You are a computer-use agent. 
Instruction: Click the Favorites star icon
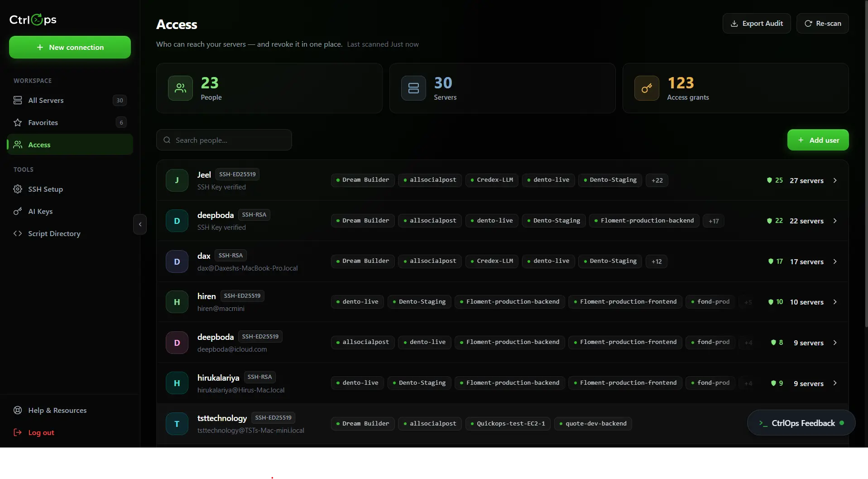pos(18,122)
